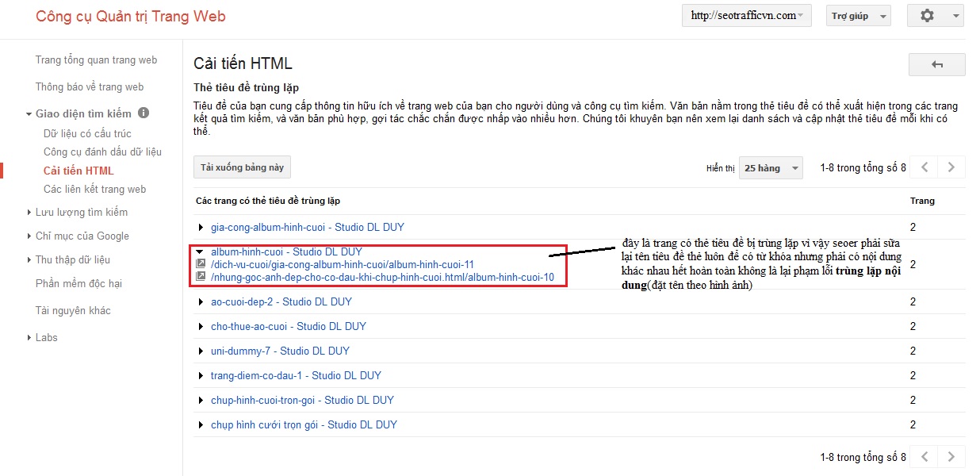Go to next results page arrow at top
The width and height of the screenshot is (980, 476).
tap(951, 167)
